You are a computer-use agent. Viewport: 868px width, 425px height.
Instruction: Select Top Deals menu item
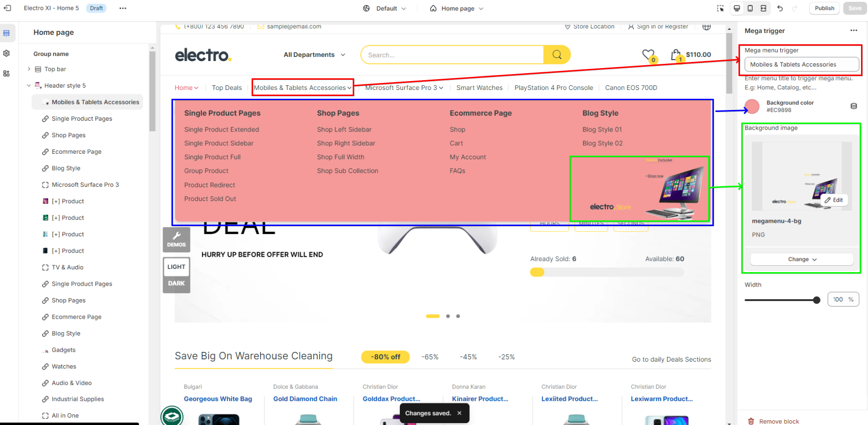click(227, 88)
